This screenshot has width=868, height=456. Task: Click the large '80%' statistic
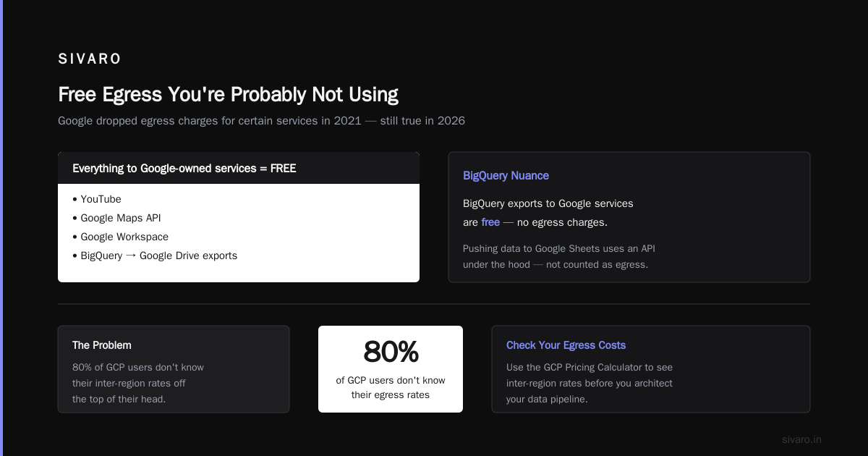[x=391, y=352]
